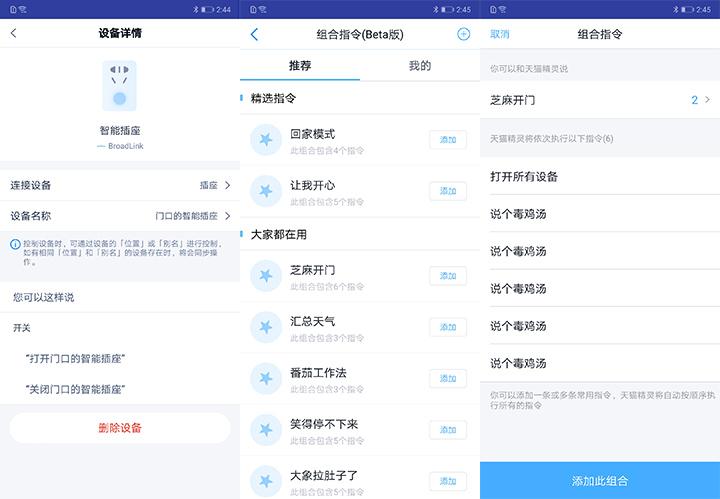Select phrase "打开门口的智能插座"
This screenshot has height=499, width=720.
point(75,359)
